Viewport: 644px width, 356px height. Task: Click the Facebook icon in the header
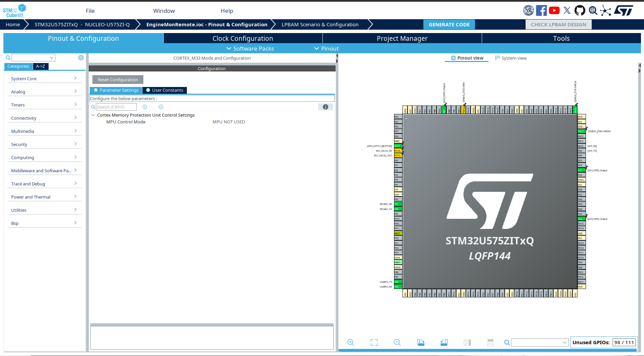[542, 10]
